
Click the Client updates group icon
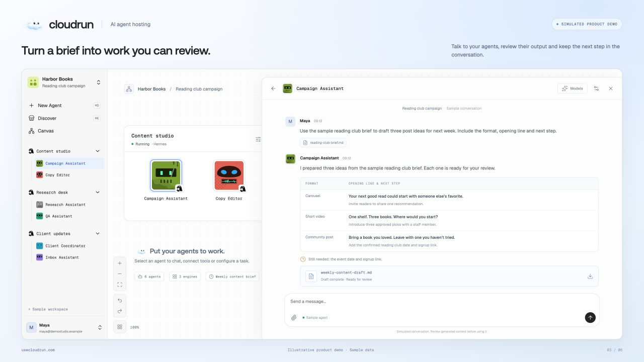[31, 233]
